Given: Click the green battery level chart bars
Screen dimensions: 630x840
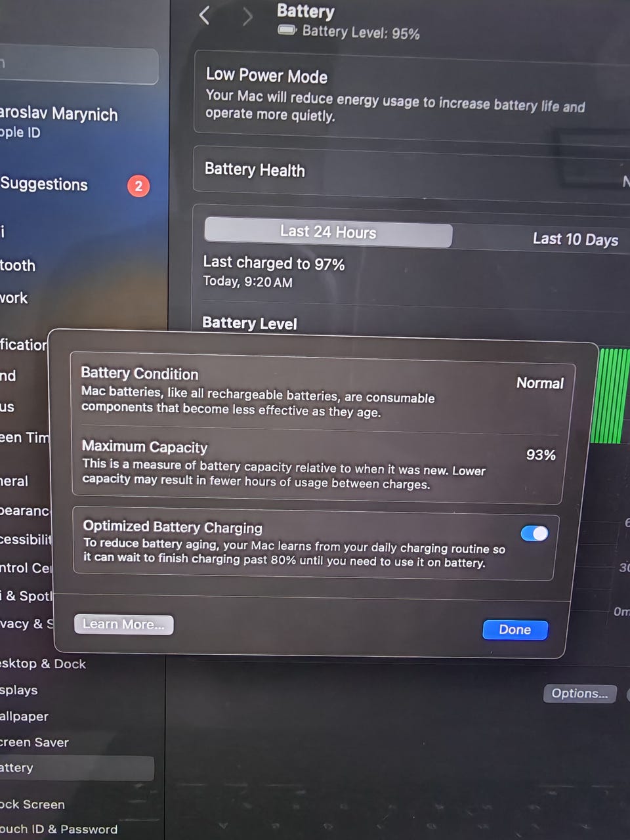Looking at the screenshot, I should [x=611, y=396].
